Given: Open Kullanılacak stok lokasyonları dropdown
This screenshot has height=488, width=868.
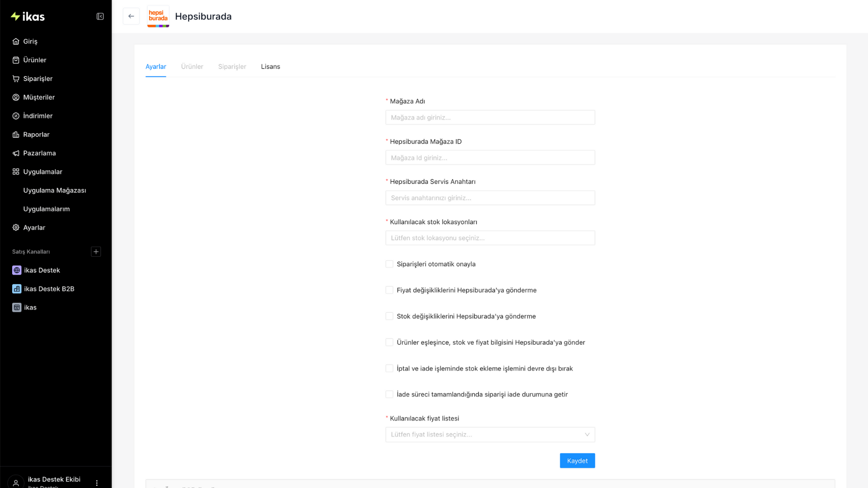Looking at the screenshot, I should (x=490, y=238).
